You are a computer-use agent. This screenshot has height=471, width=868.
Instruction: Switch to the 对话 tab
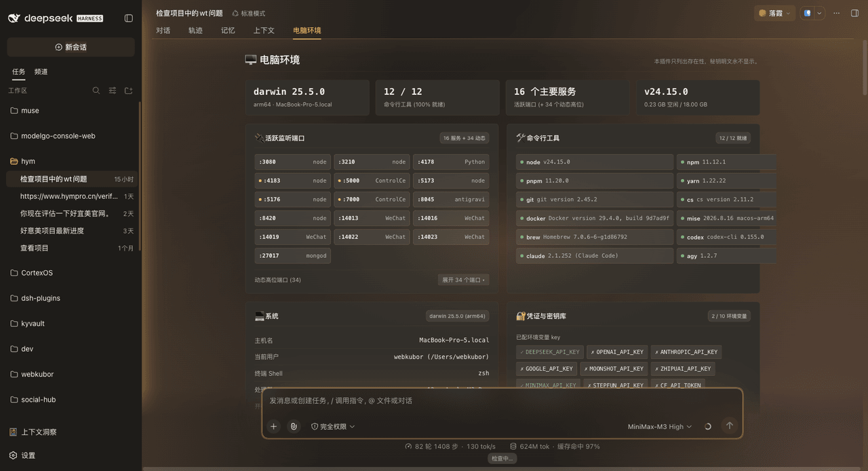point(163,31)
